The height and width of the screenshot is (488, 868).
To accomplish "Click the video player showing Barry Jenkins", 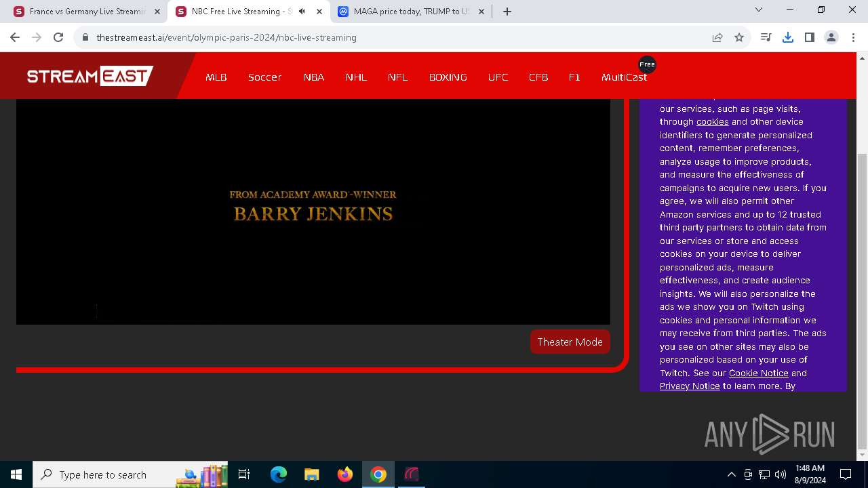I will tap(313, 211).
